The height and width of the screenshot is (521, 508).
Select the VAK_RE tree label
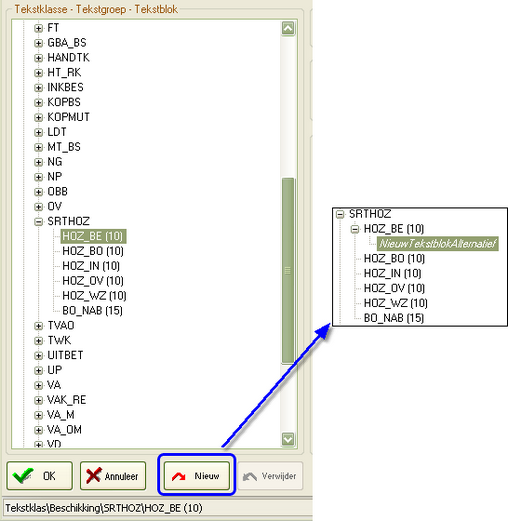tap(67, 400)
